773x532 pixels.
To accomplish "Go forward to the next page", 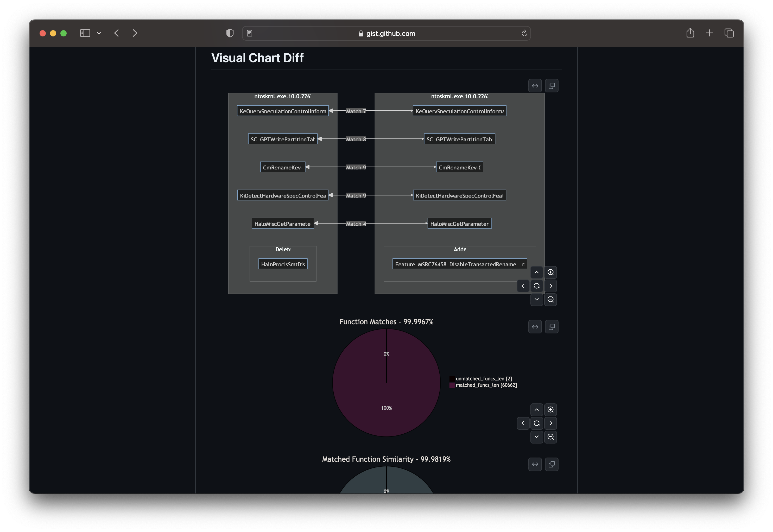I will [x=135, y=33].
